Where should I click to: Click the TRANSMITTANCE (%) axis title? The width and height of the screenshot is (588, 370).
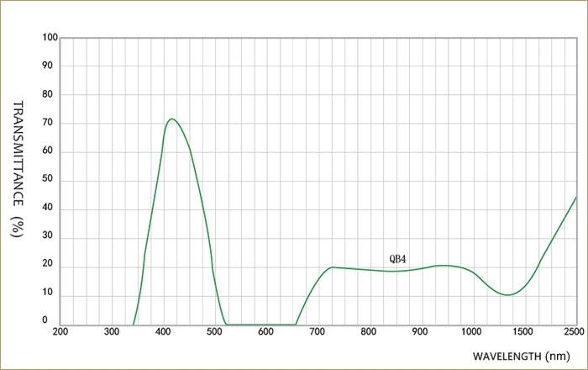(17, 169)
